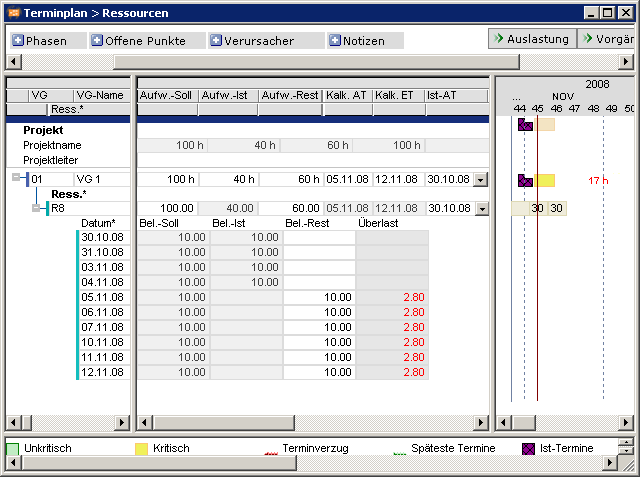Select date row 31.10.08
The width and height of the screenshot is (640, 477).
pyautogui.click(x=104, y=253)
